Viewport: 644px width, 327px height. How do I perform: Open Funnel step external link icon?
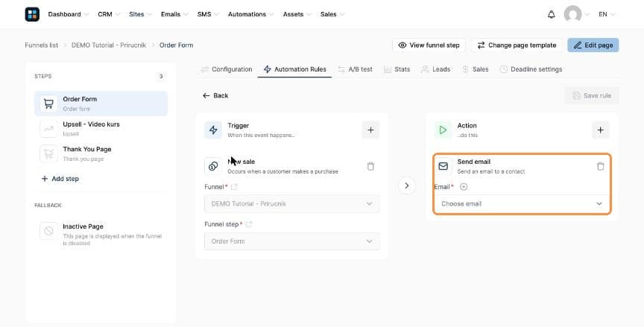coord(248,224)
